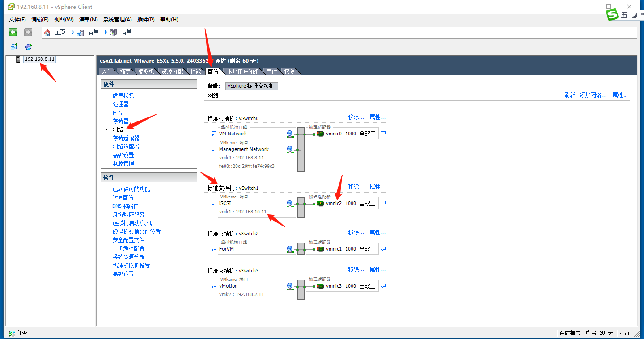Switch to the 摘要 tab
This screenshot has width=644, height=339.
(x=125, y=71)
